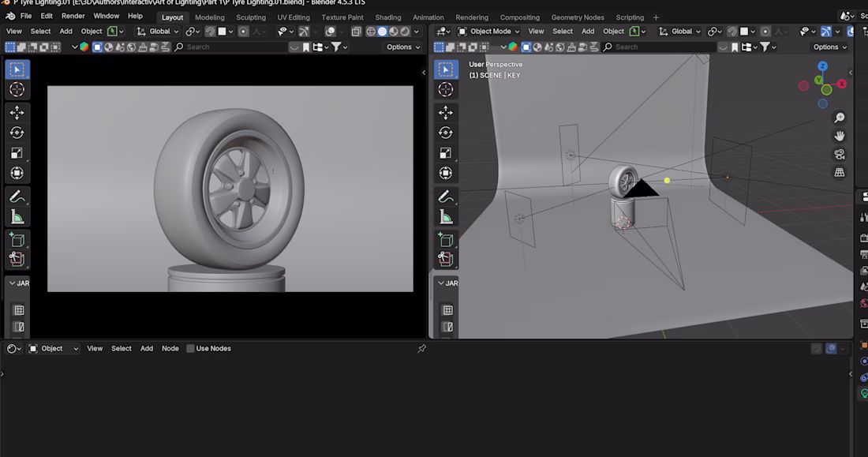
Task: Choose the Add Cube tool in left viewport
Action: [x=17, y=238]
